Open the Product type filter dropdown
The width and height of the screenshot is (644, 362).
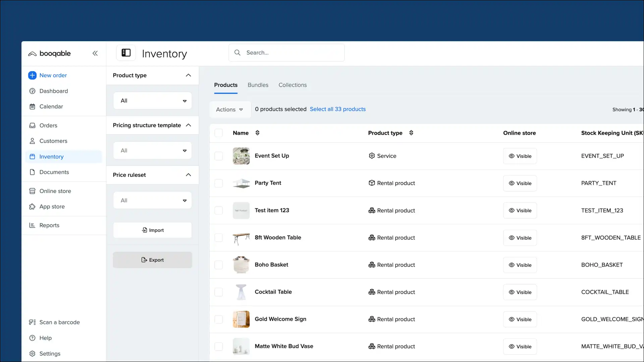[x=152, y=100]
